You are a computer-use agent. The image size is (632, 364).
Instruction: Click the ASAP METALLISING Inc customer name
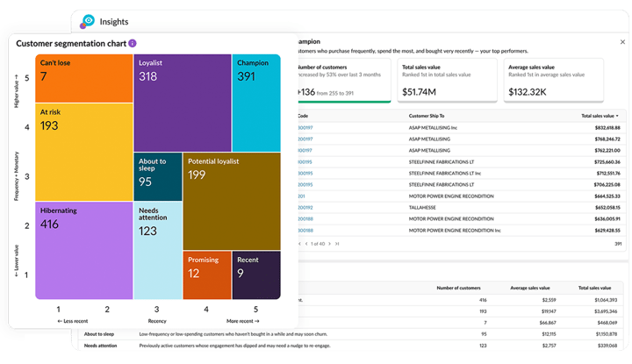433,128
